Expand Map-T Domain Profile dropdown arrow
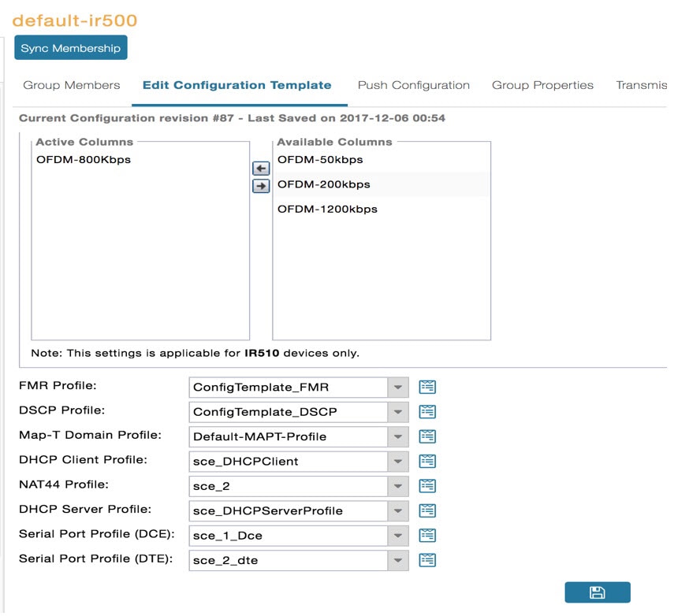The height and width of the screenshot is (616, 689). click(x=398, y=436)
